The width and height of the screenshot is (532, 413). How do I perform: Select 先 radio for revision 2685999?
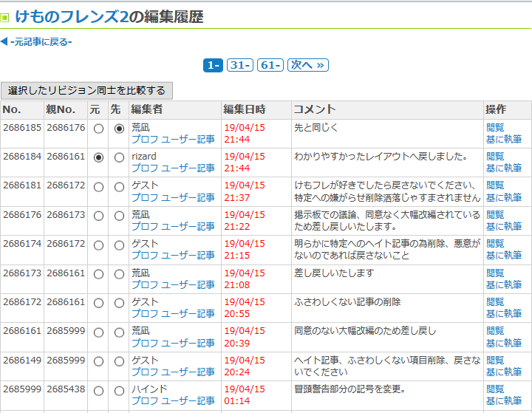tap(119, 391)
